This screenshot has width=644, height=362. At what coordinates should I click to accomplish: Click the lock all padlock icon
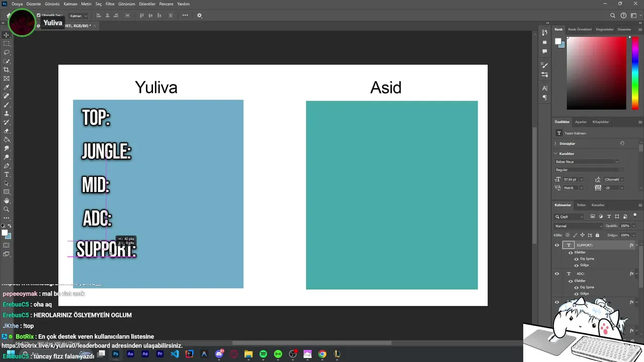tap(597, 235)
